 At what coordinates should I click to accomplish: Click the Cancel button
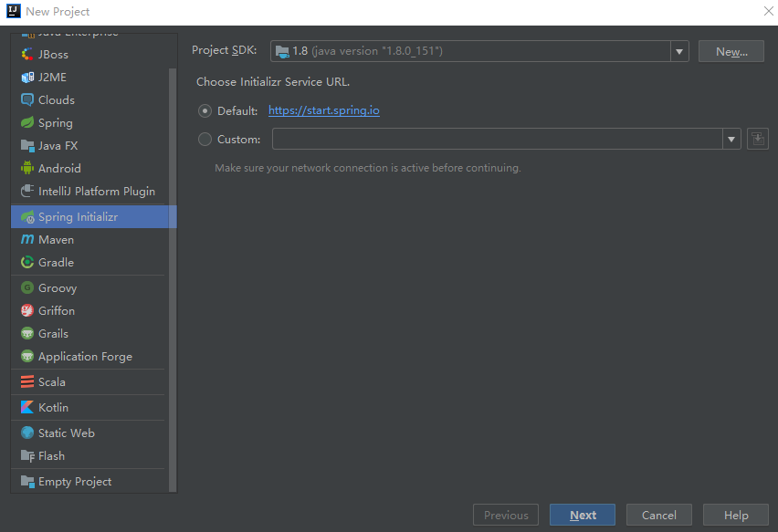[659, 515]
